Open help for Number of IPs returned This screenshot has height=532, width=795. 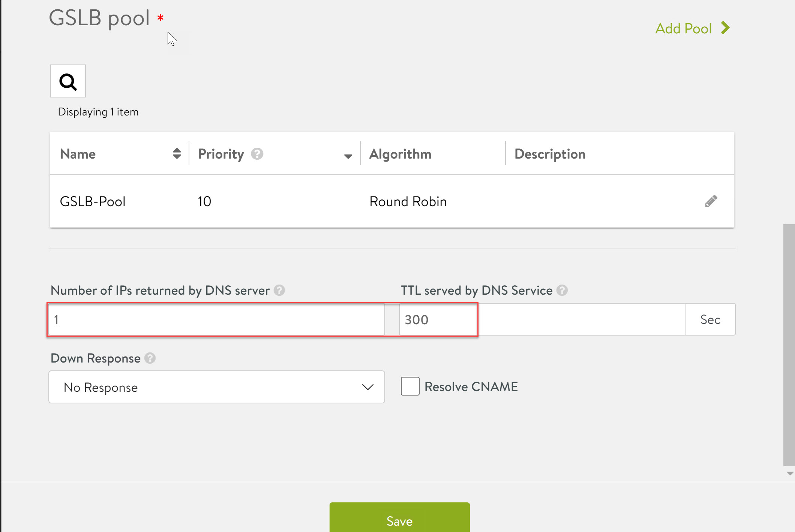[279, 290]
